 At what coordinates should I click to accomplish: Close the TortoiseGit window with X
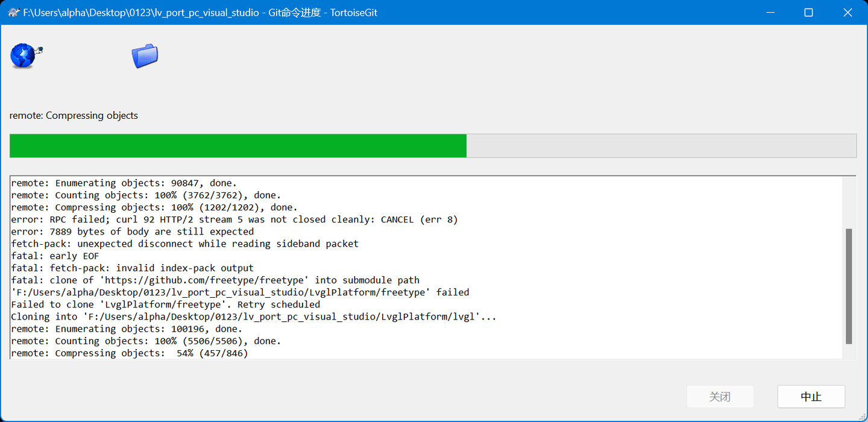tap(848, 12)
